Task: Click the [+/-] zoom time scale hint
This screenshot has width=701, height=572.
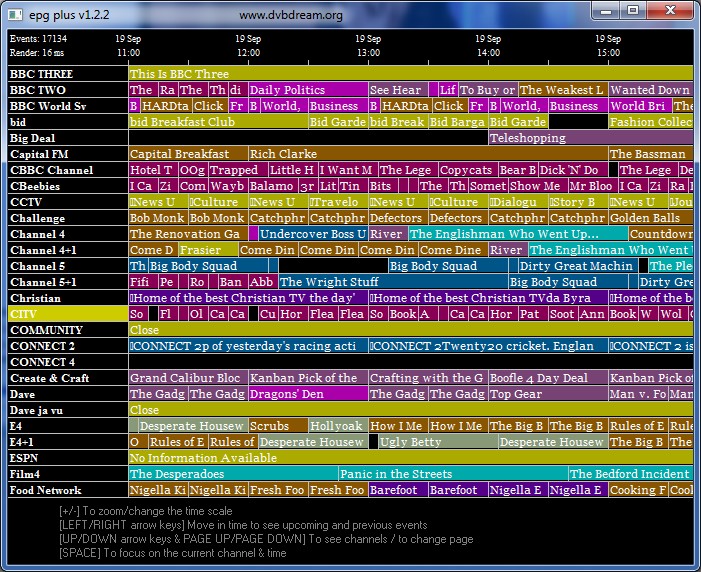Action: click(146, 511)
